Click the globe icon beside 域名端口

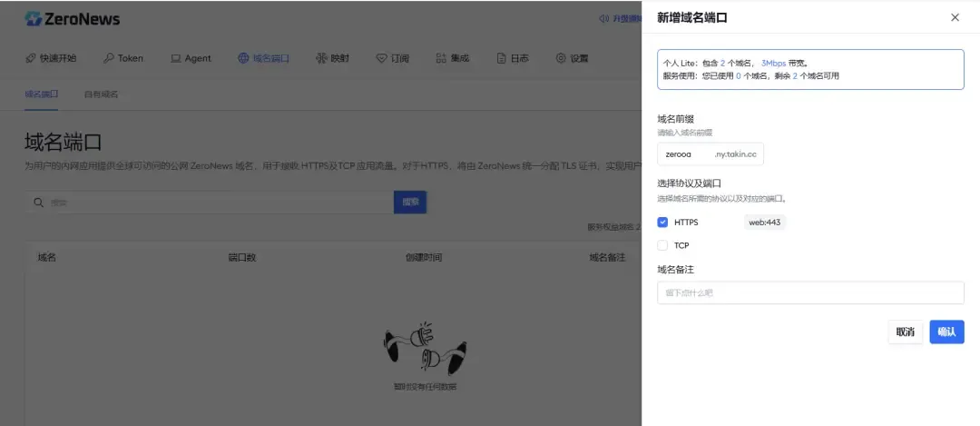point(243,58)
